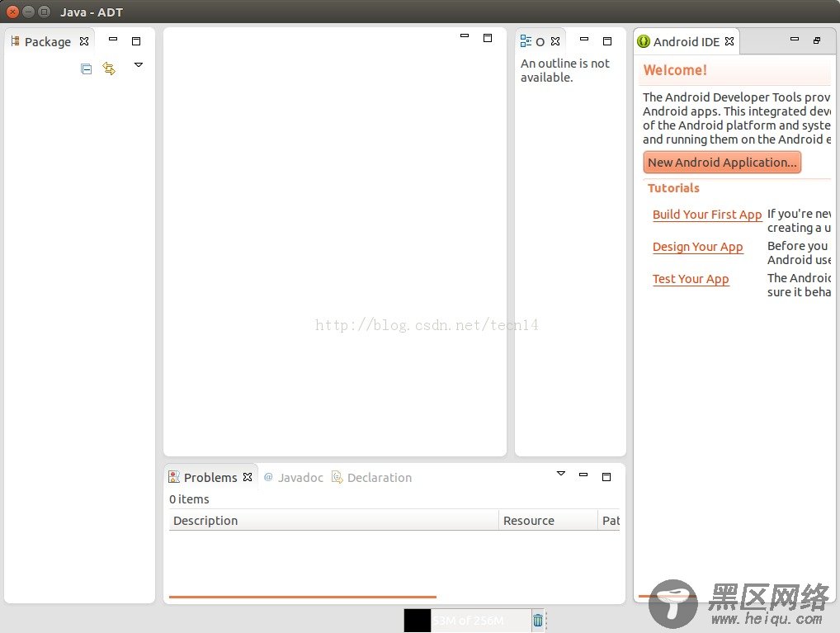Click New Android Application button
Image resolution: width=840 pixels, height=633 pixels.
click(722, 162)
